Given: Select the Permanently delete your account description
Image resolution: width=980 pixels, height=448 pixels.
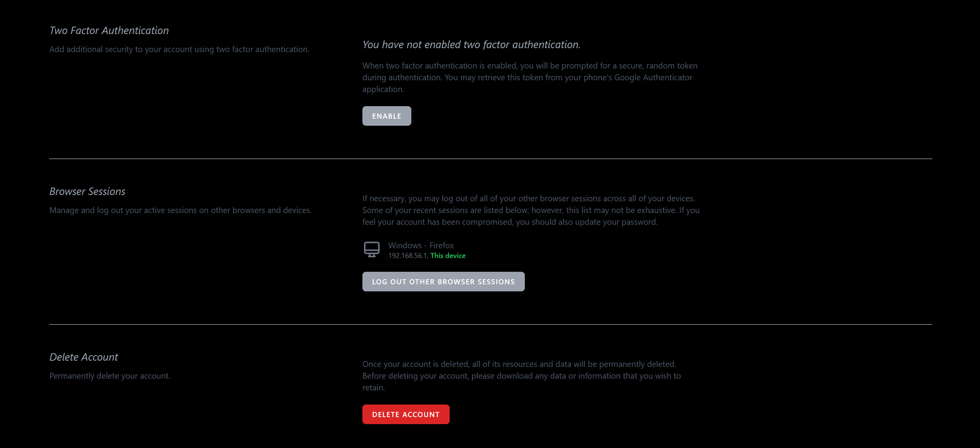Looking at the screenshot, I should tap(109, 375).
